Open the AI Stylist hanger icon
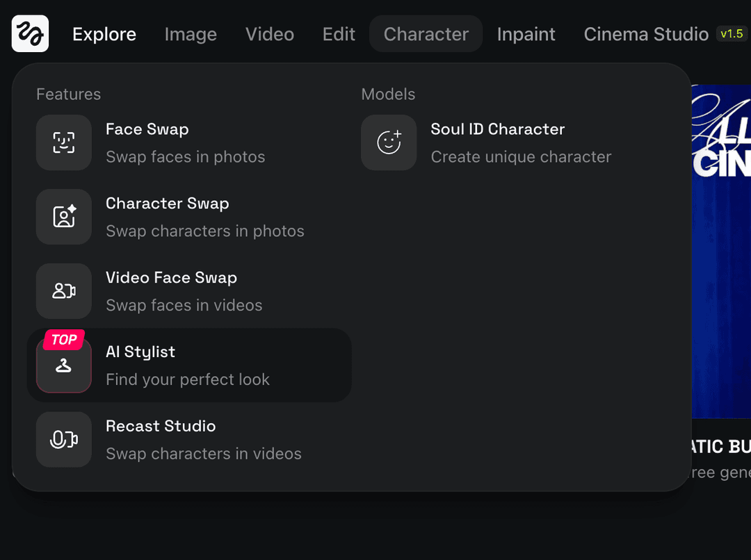 point(63,365)
